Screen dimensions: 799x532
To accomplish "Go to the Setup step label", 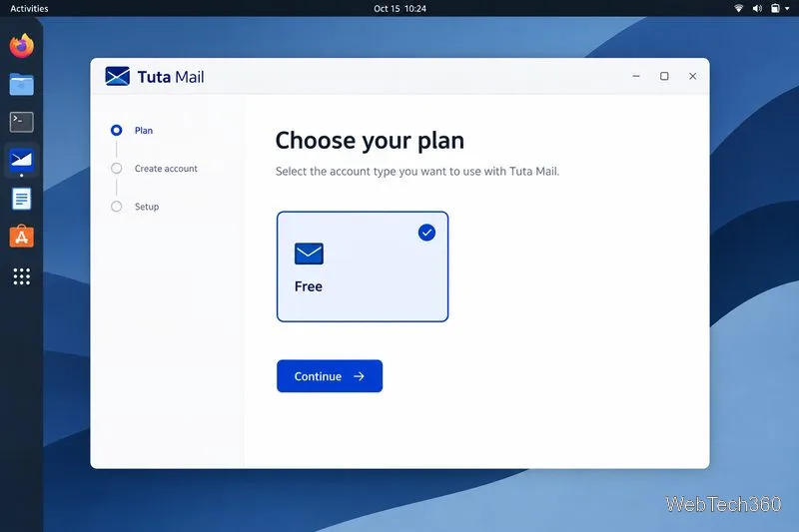I will (147, 207).
